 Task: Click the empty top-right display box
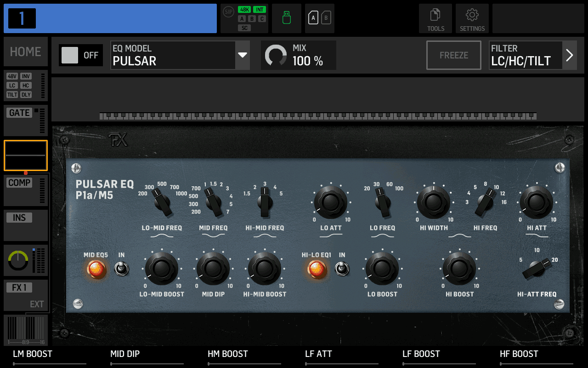pyautogui.click(x=538, y=18)
